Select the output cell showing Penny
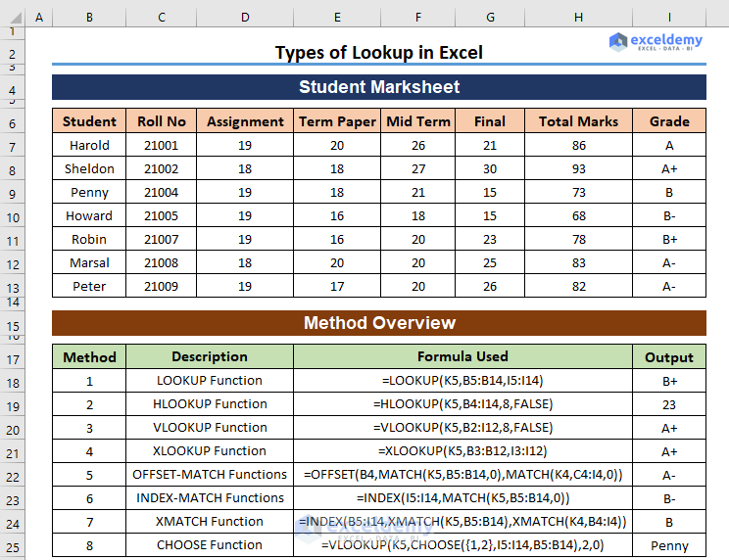This screenshot has width=729, height=560. pos(669,545)
